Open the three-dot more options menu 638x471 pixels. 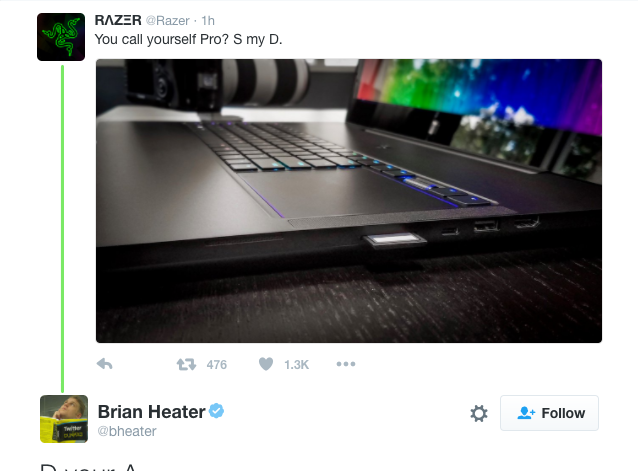(346, 364)
